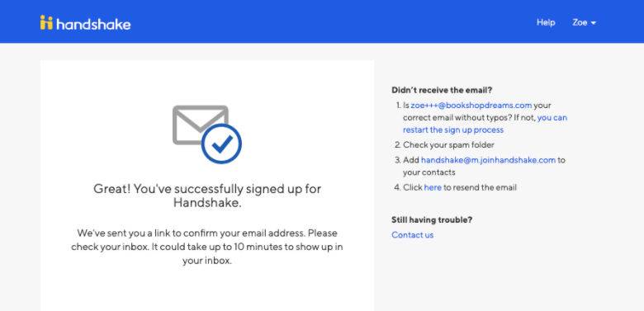This screenshot has width=644, height=311.
Task: Click the 'Great! You've successfully signed up' heading
Action: click(x=207, y=196)
